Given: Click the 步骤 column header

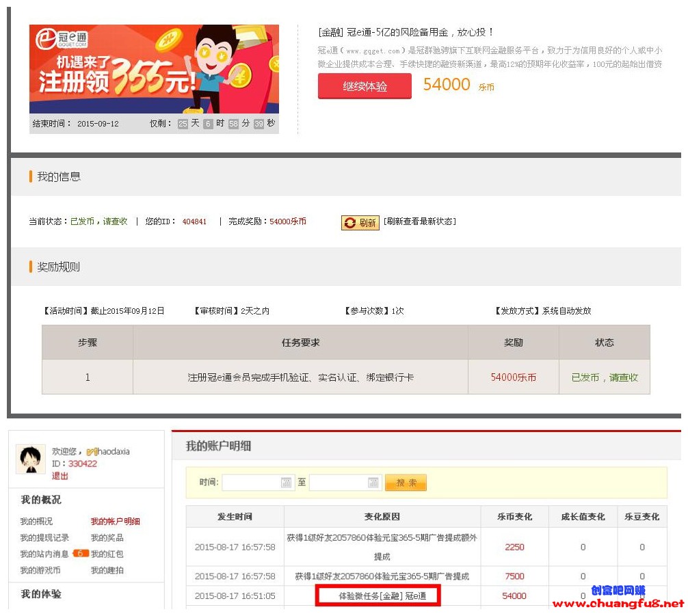Looking at the screenshot, I should point(88,343).
